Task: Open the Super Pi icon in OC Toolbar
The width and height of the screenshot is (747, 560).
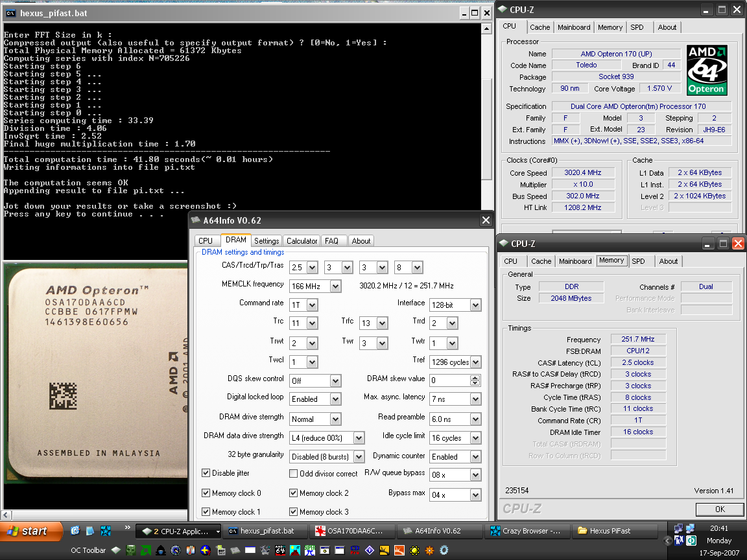Action: (x=310, y=550)
